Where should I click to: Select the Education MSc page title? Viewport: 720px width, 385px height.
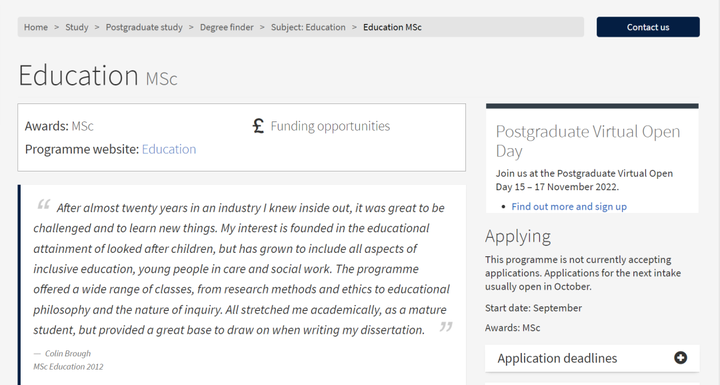[x=98, y=75]
